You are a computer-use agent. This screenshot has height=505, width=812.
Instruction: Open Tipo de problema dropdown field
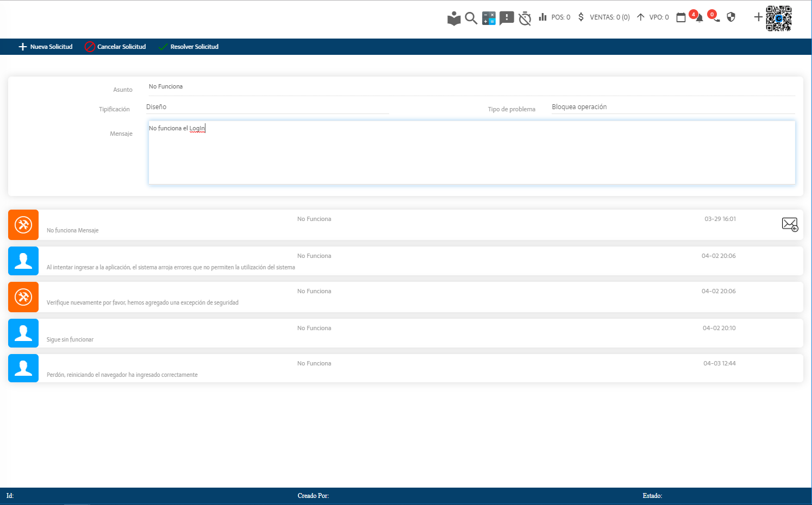click(673, 107)
